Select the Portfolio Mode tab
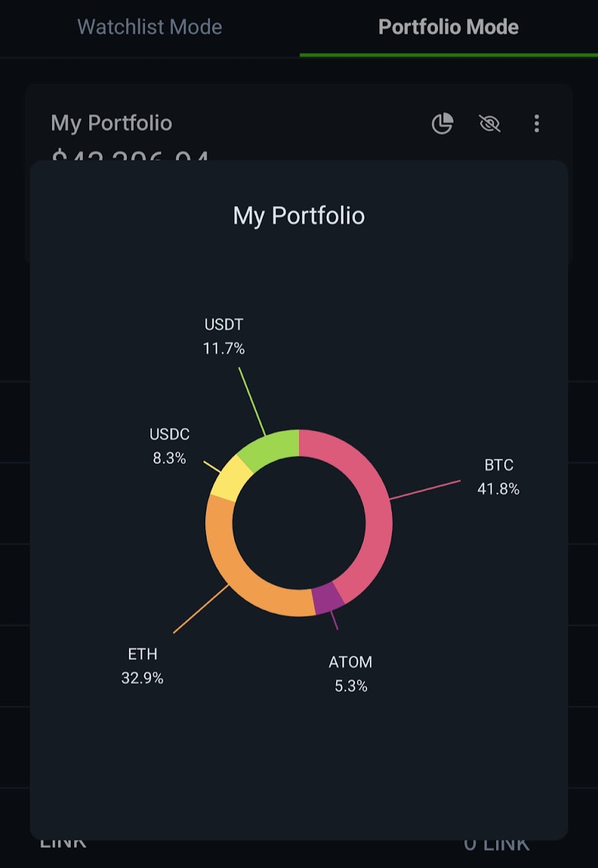598x868 pixels. coord(448,27)
